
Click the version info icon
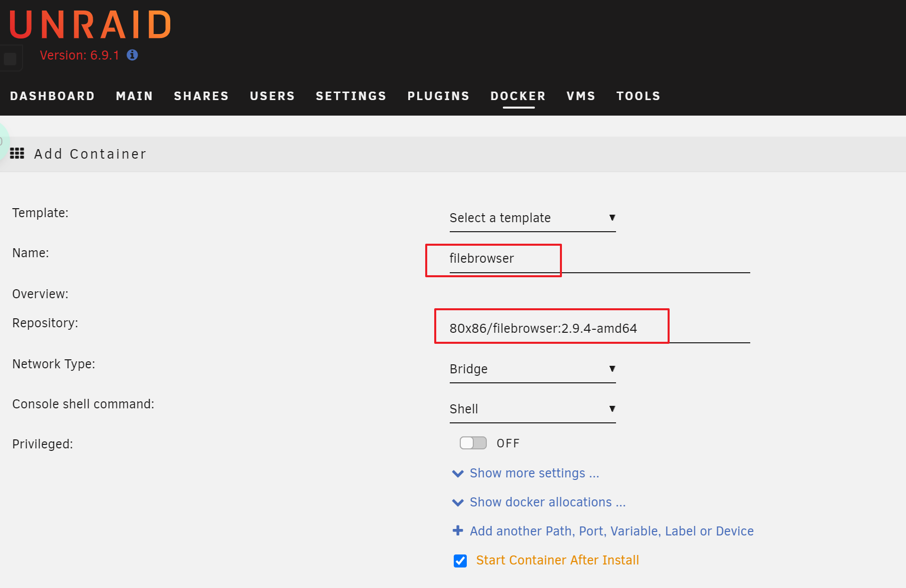[132, 55]
